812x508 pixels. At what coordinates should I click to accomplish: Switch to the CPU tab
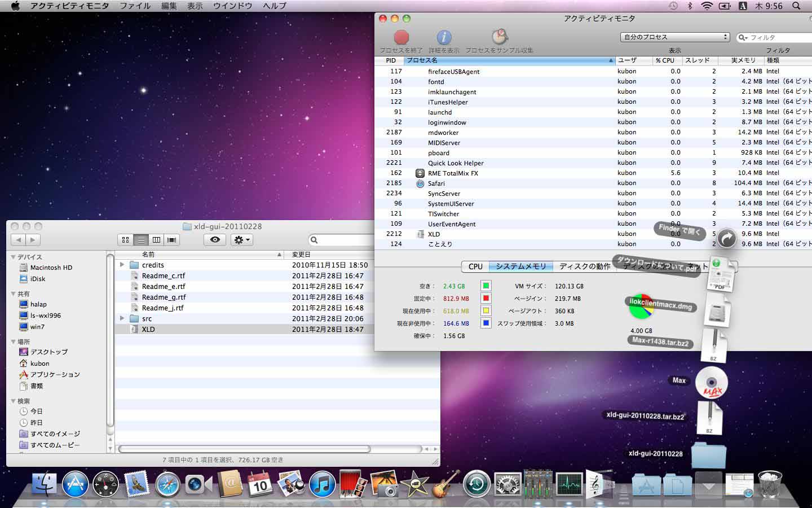click(475, 266)
